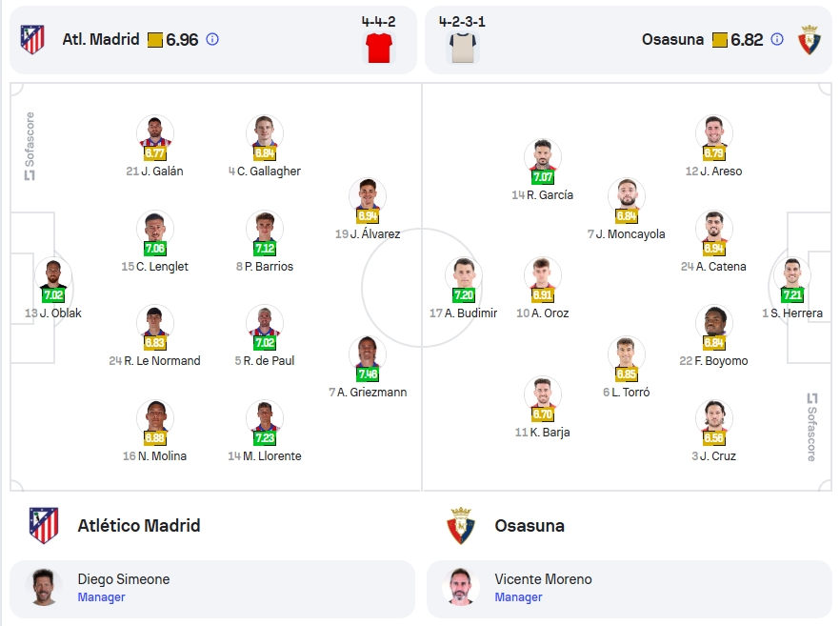Click the Osasuna crest in the header
The image size is (840, 626).
coord(809,40)
